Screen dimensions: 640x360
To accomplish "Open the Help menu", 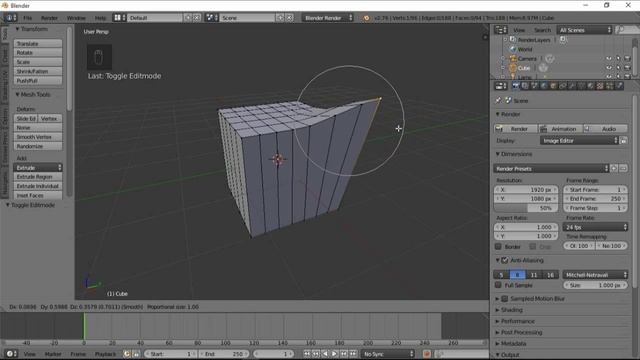I will click(100, 18).
